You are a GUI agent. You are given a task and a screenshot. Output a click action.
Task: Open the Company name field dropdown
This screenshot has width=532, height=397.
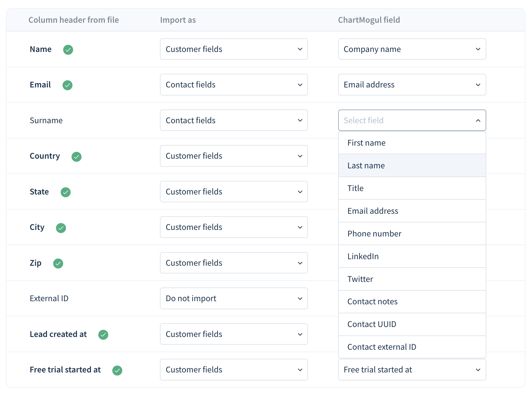(x=412, y=49)
